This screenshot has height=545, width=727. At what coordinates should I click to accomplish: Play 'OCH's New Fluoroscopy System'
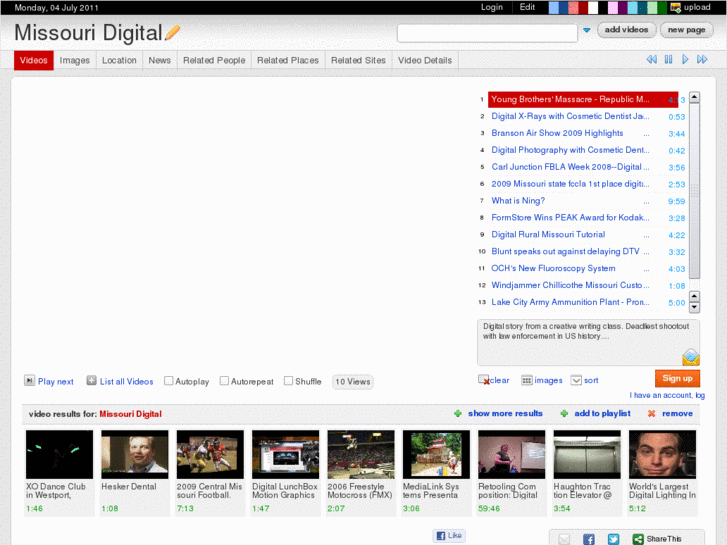pos(553,269)
